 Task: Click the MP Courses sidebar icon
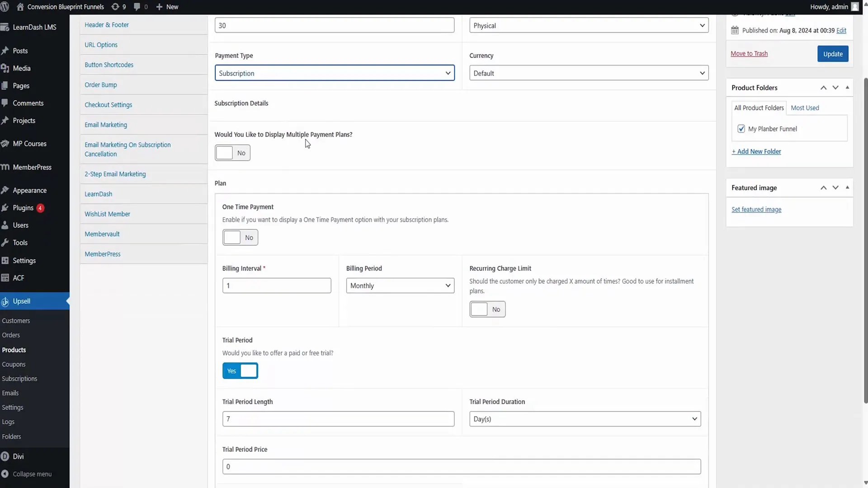pos(5,144)
